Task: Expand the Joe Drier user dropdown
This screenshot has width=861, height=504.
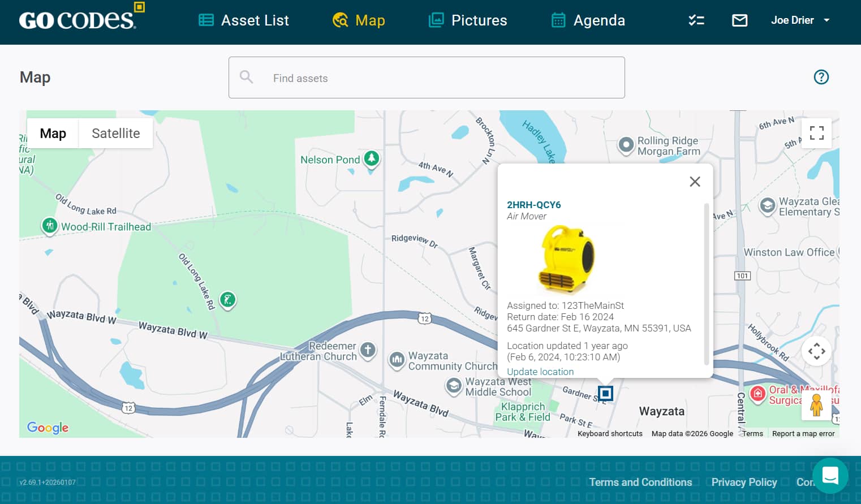Action: click(x=800, y=20)
